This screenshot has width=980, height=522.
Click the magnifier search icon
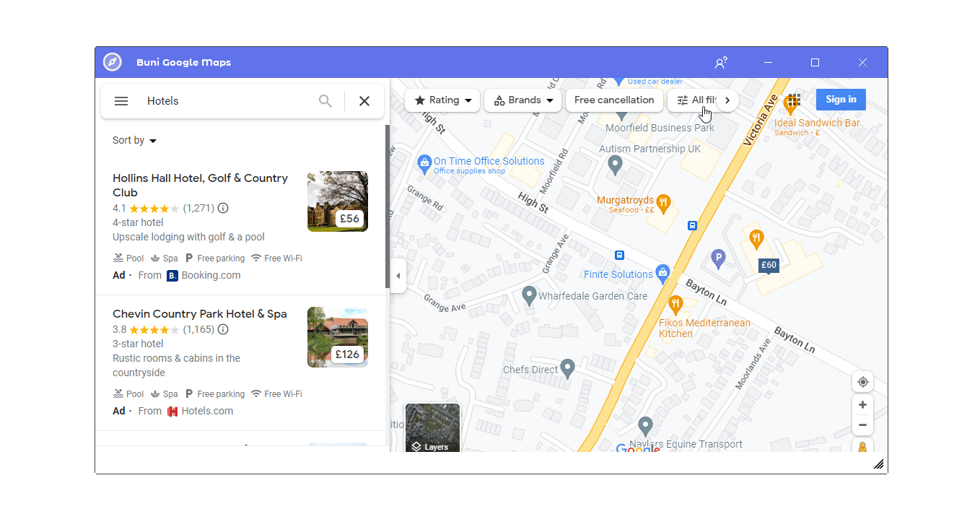click(x=325, y=101)
